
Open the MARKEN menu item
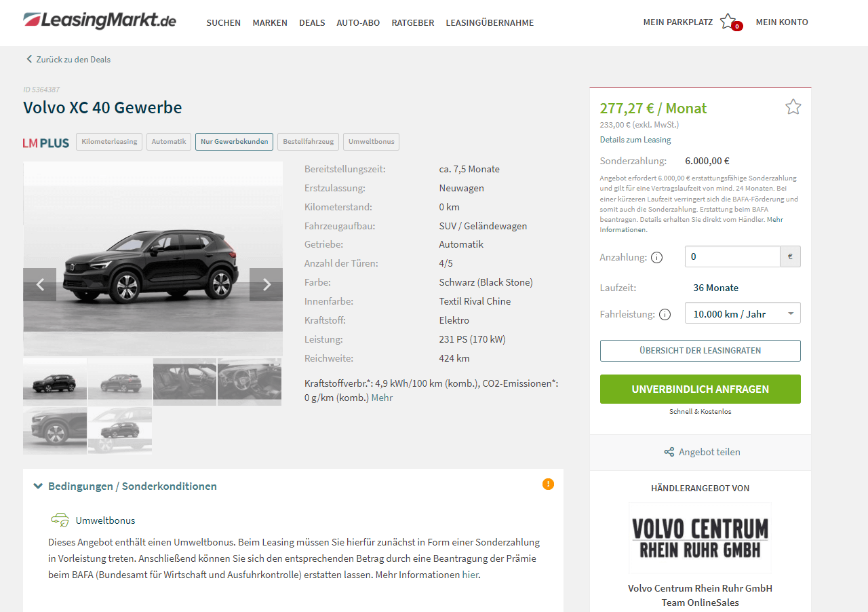click(270, 22)
